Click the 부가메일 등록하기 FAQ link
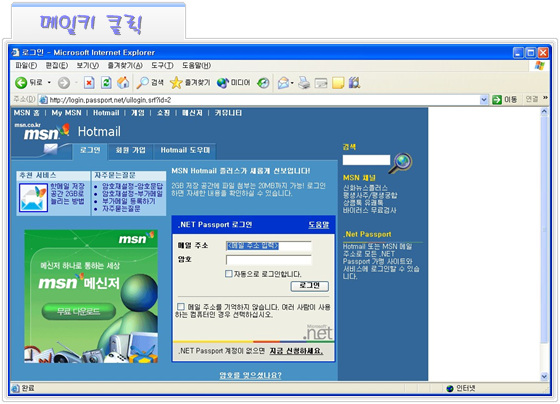The image size is (560, 404). pyautogui.click(x=129, y=201)
